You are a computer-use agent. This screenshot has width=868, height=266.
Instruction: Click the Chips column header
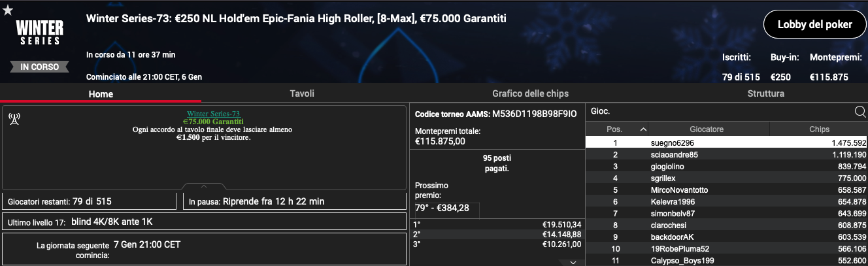[x=819, y=129]
